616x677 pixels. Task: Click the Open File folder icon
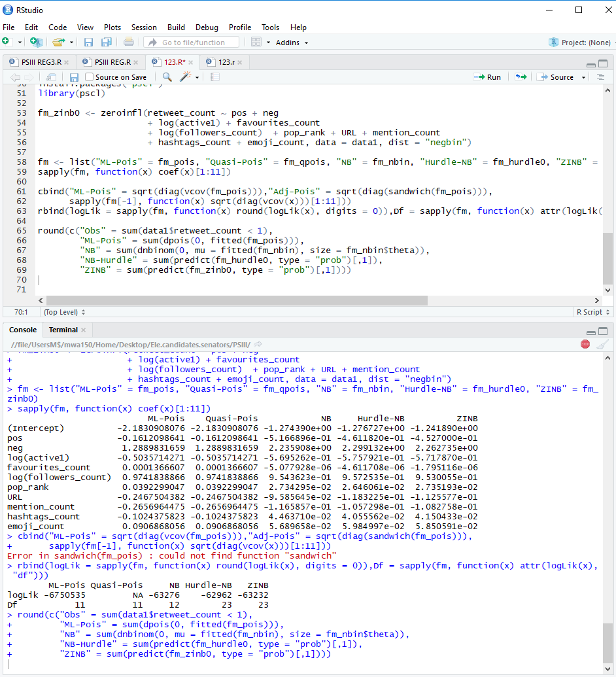click(x=58, y=42)
